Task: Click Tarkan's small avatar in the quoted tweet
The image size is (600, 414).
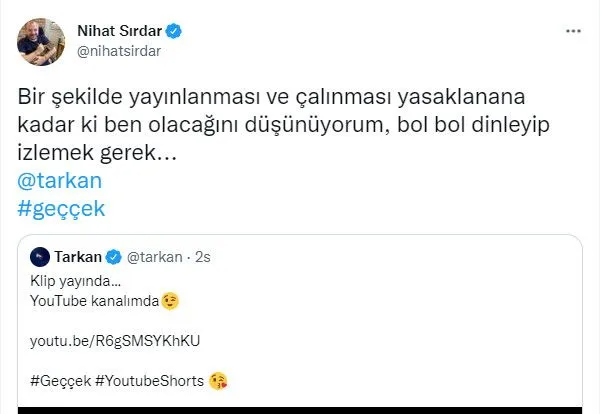Action: 41,257
